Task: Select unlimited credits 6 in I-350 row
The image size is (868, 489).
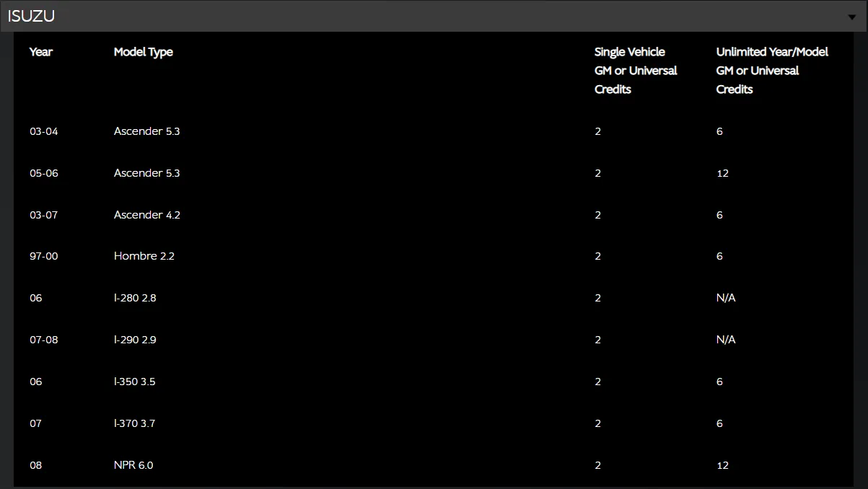Action: (x=719, y=382)
